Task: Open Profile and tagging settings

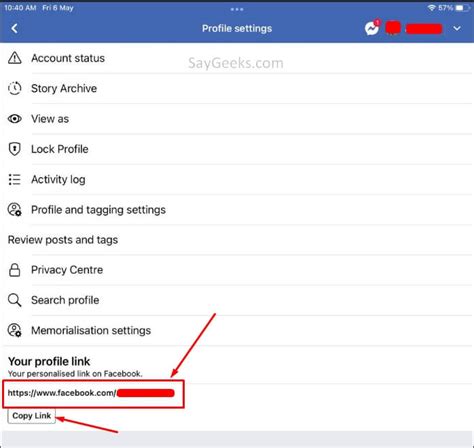Action: [x=237, y=210]
